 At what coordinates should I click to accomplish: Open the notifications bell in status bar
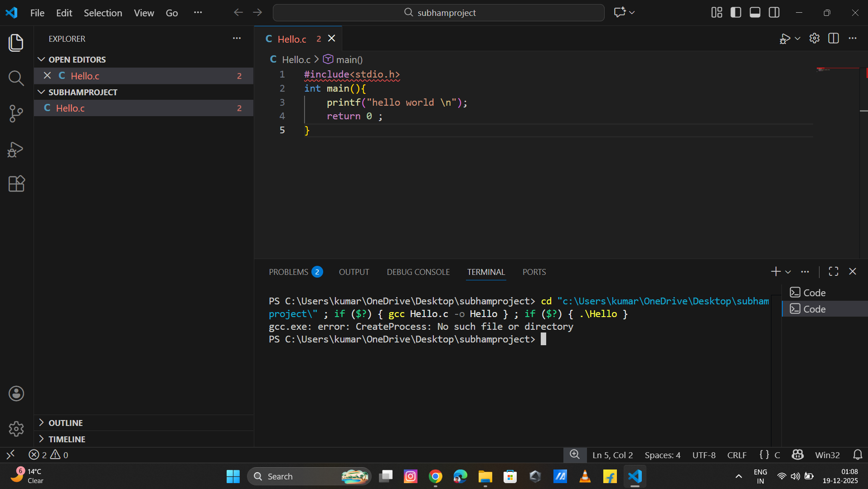[x=858, y=455]
